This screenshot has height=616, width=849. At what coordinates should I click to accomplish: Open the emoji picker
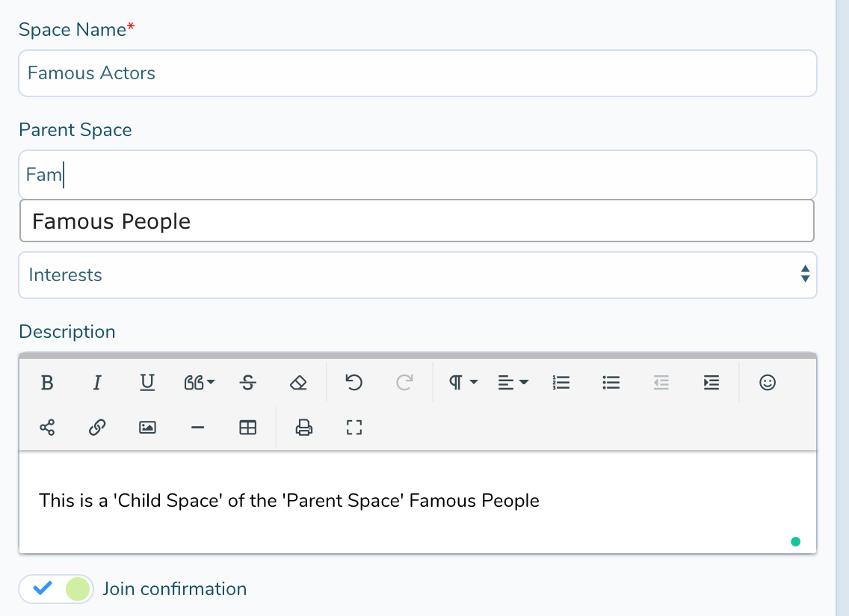click(x=767, y=383)
